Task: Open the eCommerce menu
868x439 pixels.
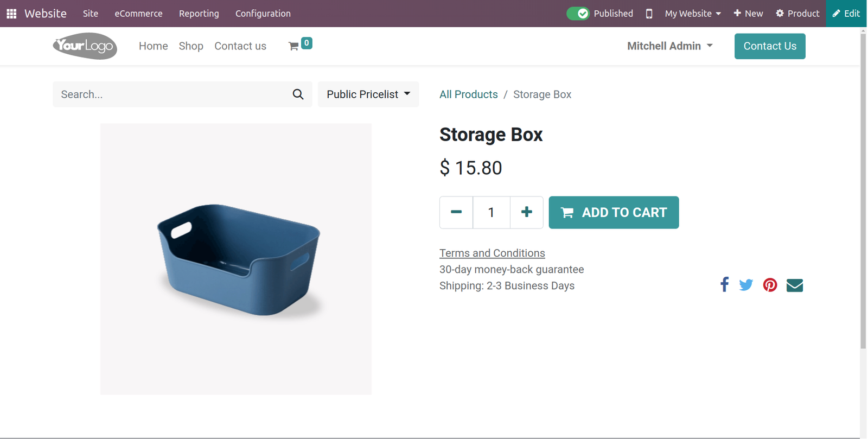Action: (x=138, y=14)
